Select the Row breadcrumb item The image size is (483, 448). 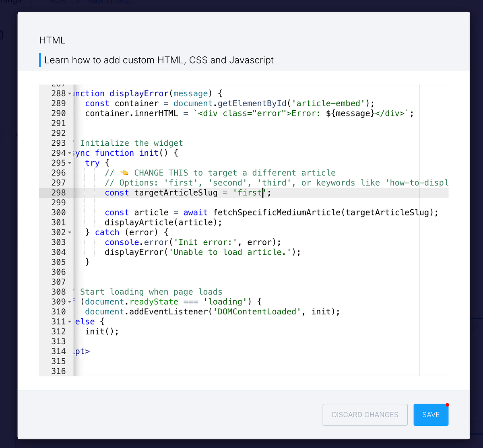(x=59, y=2)
